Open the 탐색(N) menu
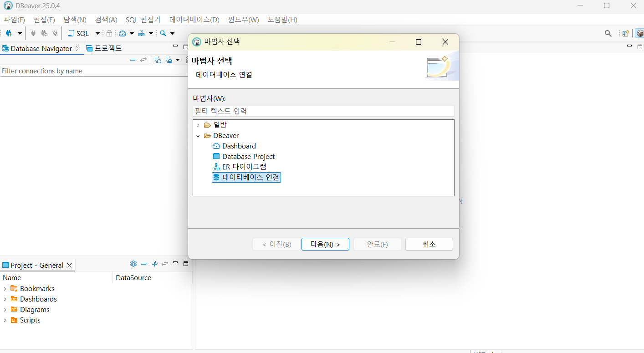644x353 pixels. point(75,20)
